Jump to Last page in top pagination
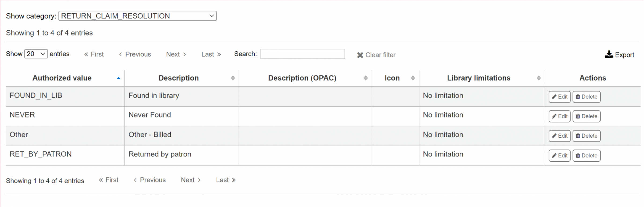 [211, 54]
